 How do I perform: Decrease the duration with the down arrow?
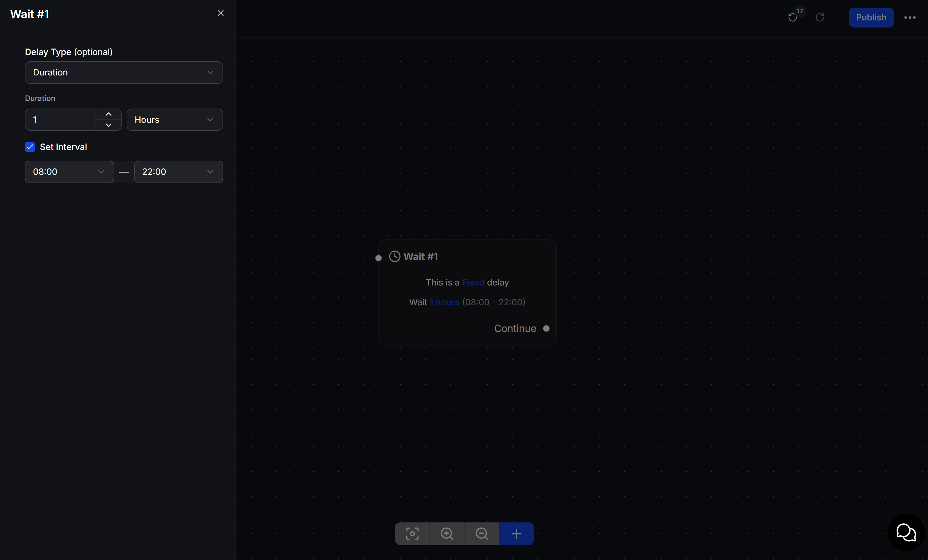click(109, 125)
